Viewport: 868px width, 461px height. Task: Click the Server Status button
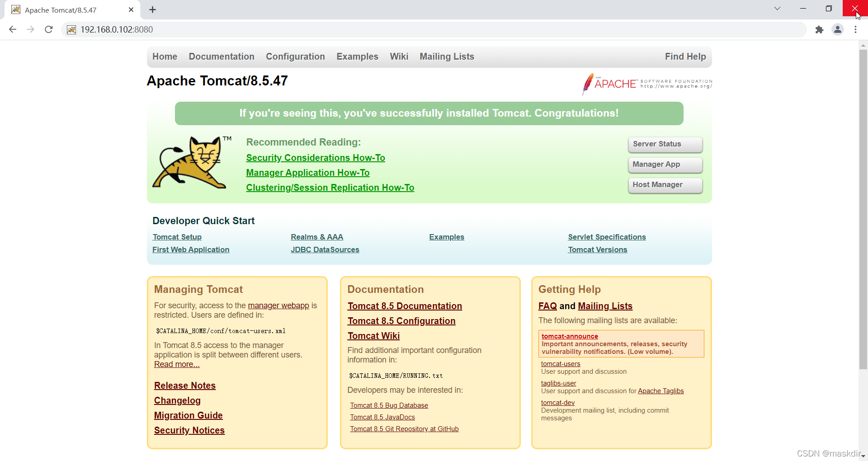click(x=665, y=144)
